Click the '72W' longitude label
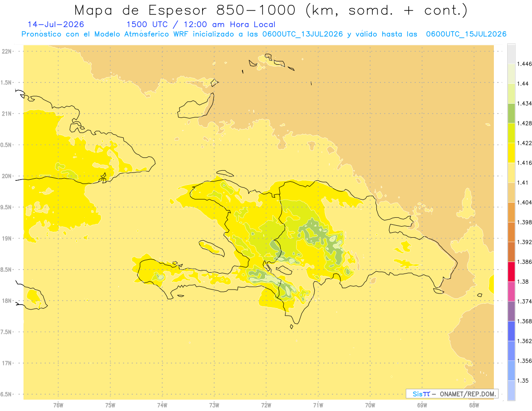This screenshot has width=532, height=411. click(266, 405)
